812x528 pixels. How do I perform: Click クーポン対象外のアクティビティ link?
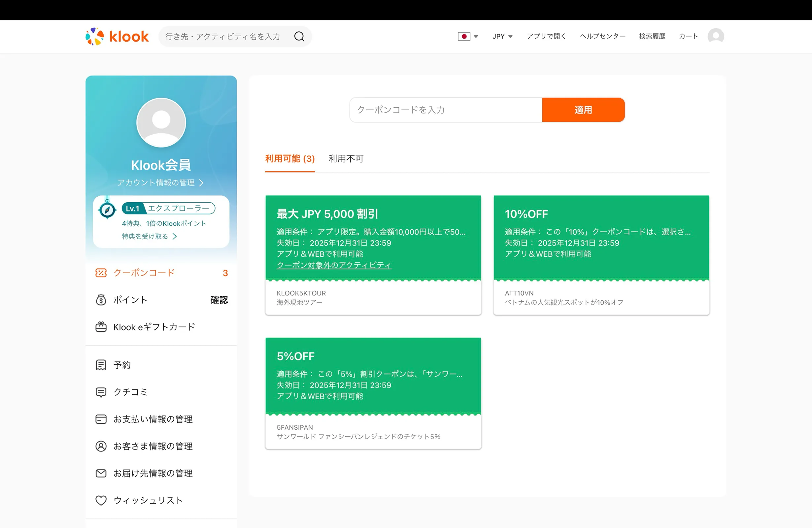pos(334,265)
